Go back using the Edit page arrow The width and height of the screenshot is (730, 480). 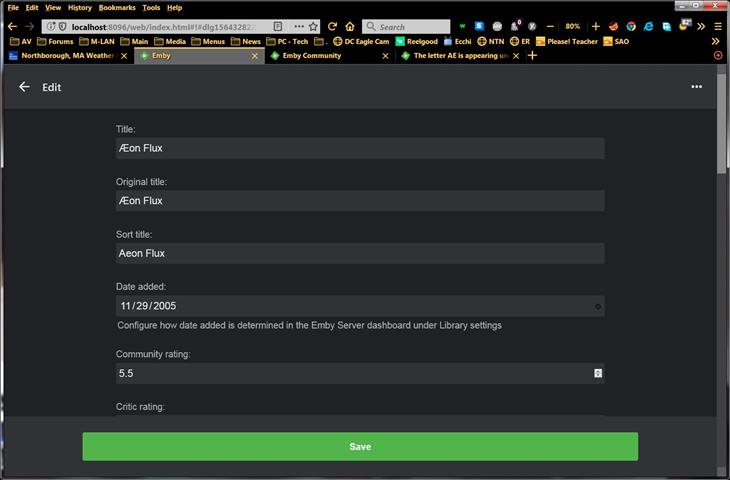tap(24, 87)
